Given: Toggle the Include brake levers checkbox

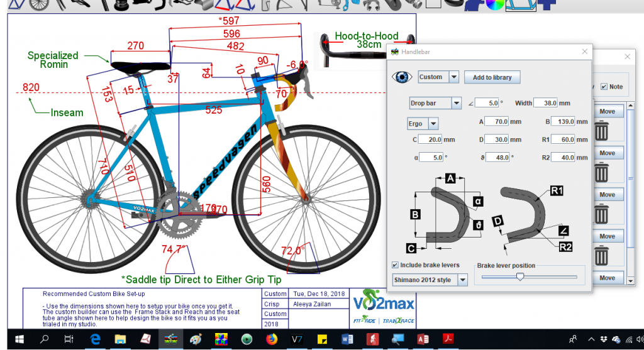Looking at the screenshot, I should [395, 265].
